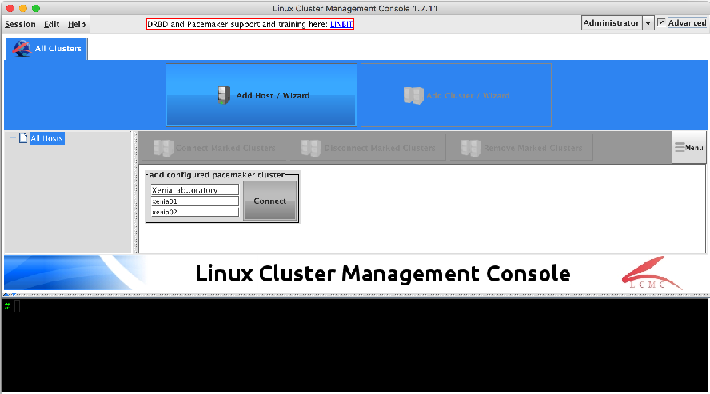Viewport: 710px width, 394px height.
Task: Collapse the All Hosts tree node
Action: (x=13, y=138)
